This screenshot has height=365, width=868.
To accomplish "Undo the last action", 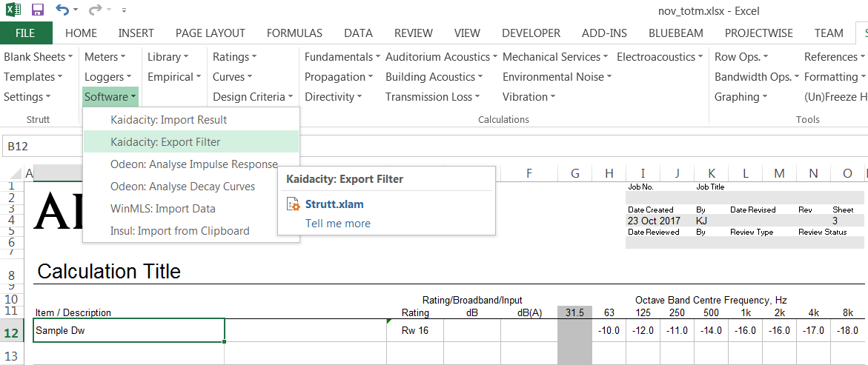I will (62, 10).
